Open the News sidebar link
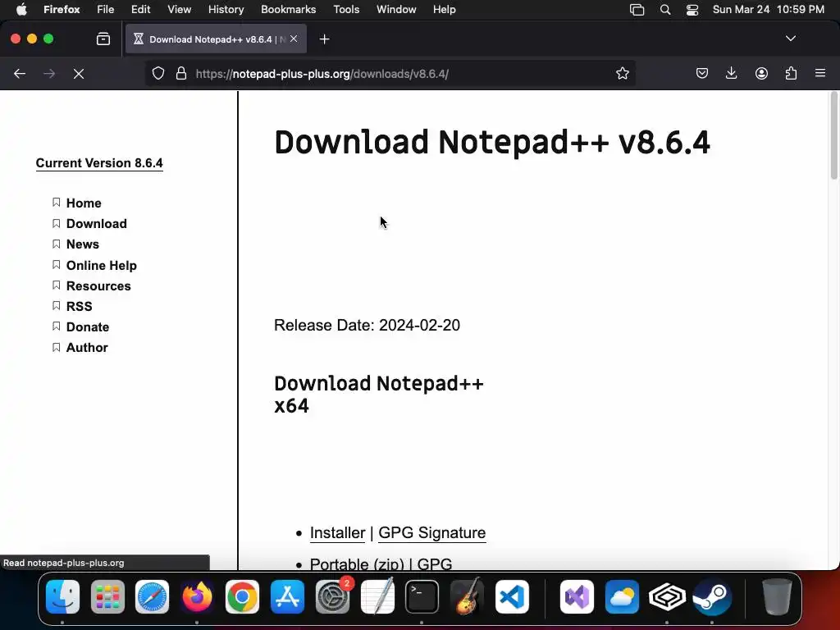Viewport: 840px width, 630px height. (x=83, y=244)
